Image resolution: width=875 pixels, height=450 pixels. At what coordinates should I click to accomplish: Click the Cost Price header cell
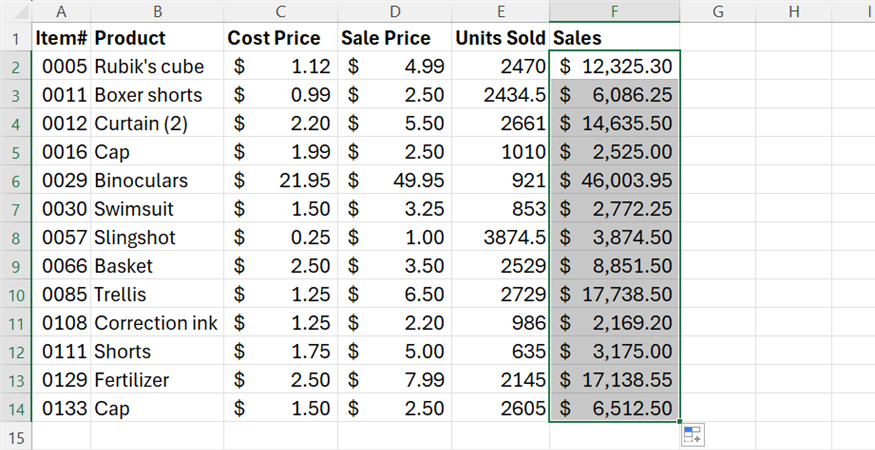281,37
